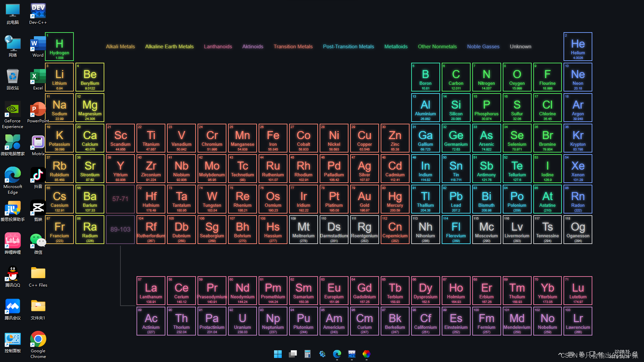644x362 pixels.
Task: Open the calculator icon in the taskbar
Action: click(x=307, y=354)
